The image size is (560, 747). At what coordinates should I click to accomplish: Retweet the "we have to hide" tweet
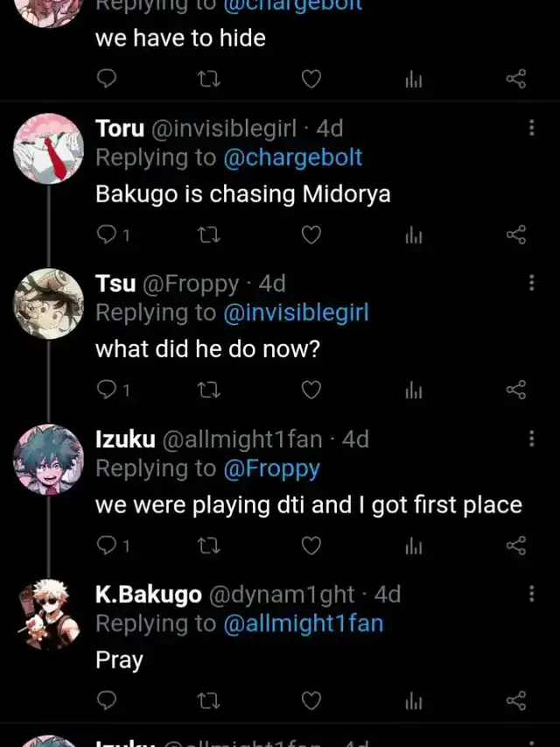pos(208,81)
